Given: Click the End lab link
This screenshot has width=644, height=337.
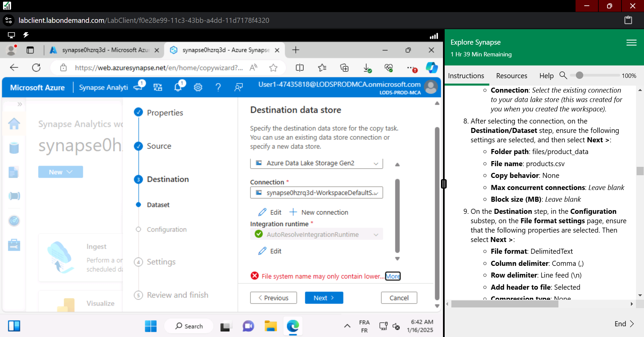Looking at the screenshot, I should (624, 324).
